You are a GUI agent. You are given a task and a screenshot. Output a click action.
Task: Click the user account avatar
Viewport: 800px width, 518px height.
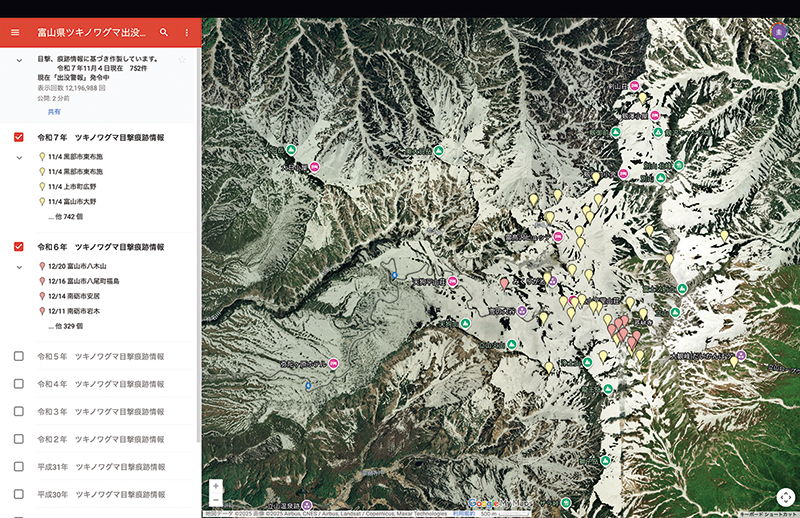pyautogui.click(x=780, y=31)
